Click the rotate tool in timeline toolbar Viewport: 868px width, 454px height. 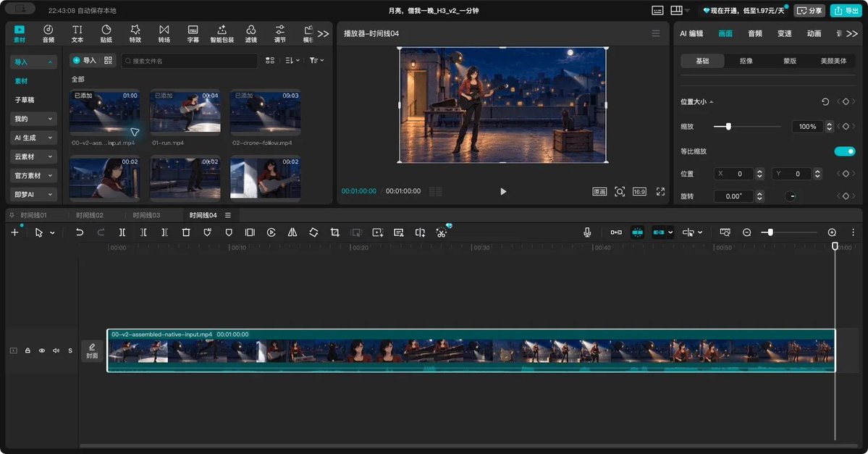click(313, 232)
